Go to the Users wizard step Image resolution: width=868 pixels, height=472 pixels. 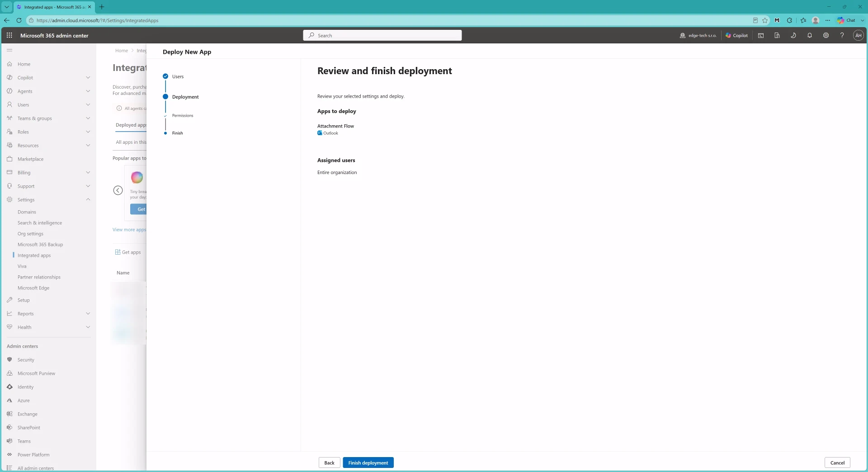tap(174, 76)
